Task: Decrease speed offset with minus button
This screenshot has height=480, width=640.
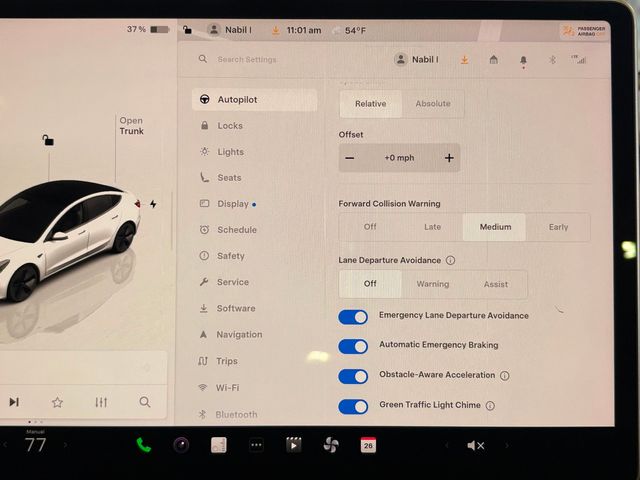Action: (350, 158)
